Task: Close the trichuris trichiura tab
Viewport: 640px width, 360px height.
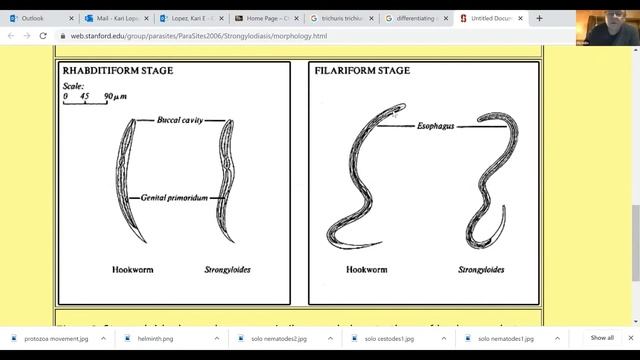Action: click(371, 18)
